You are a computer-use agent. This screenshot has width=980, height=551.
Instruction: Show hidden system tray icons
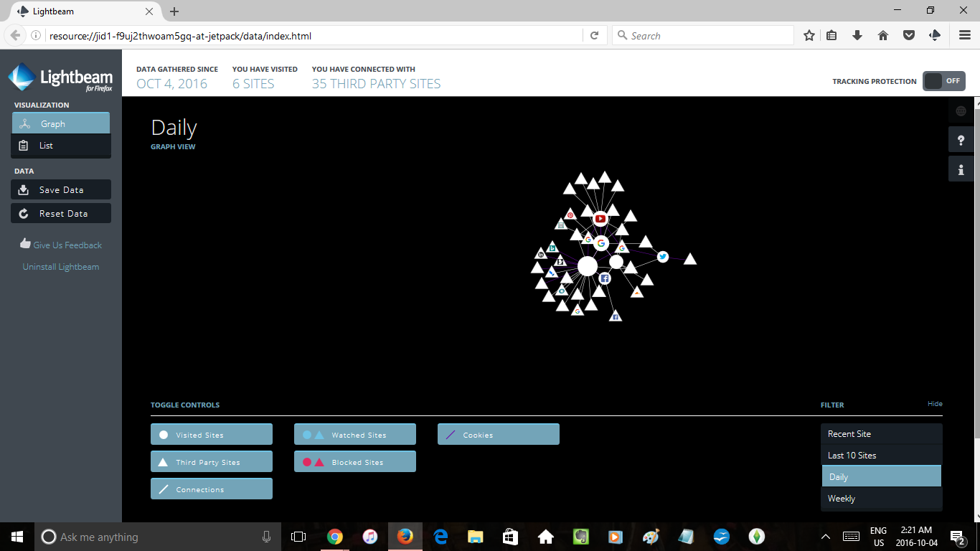[826, 537]
